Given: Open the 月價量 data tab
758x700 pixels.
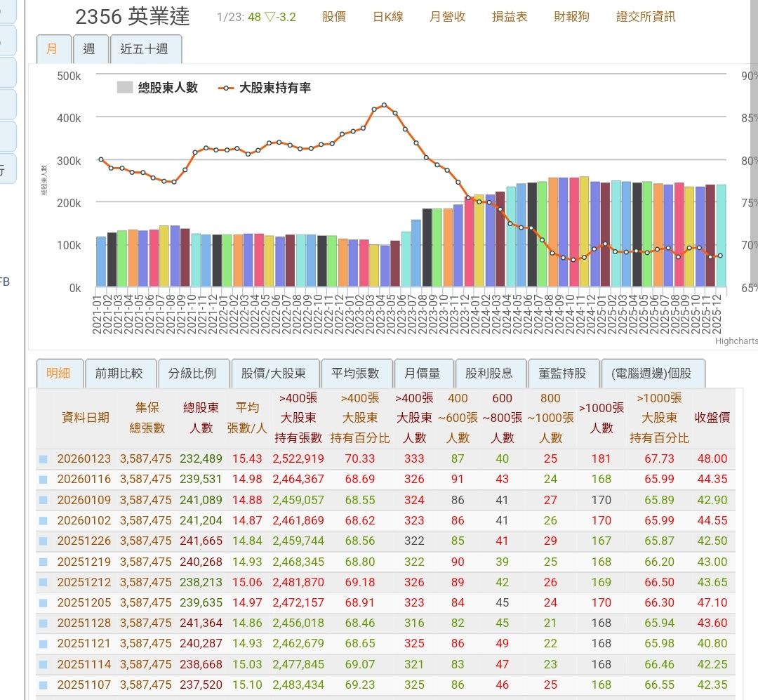Looking at the screenshot, I should (423, 374).
